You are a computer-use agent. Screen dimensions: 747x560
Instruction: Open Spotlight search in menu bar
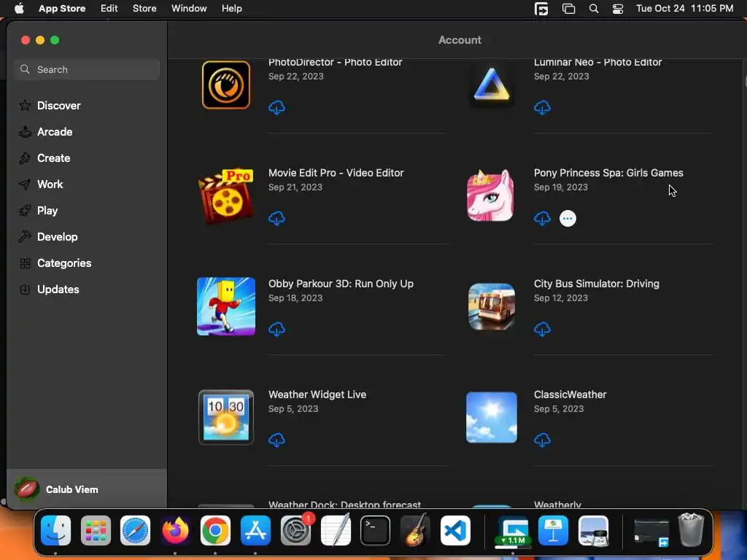(x=594, y=9)
